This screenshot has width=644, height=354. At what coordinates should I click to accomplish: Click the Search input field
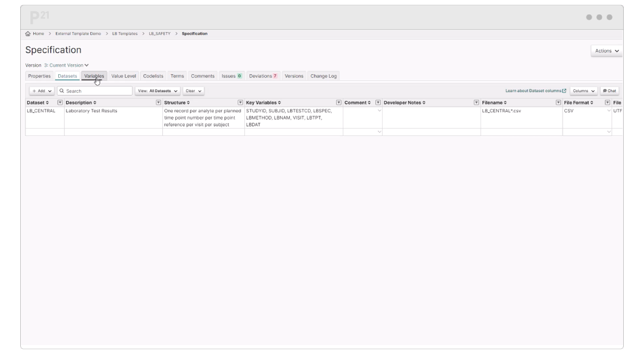95,91
